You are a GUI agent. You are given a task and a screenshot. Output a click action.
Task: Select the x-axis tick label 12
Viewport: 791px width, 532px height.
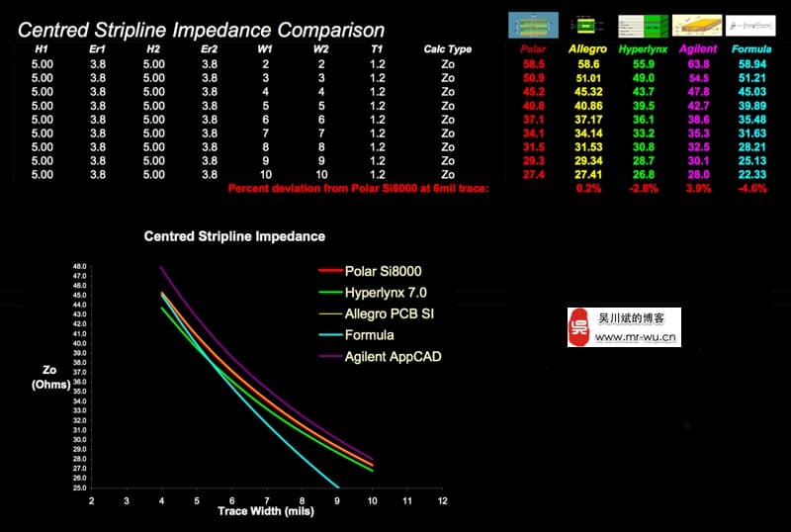click(x=442, y=501)
